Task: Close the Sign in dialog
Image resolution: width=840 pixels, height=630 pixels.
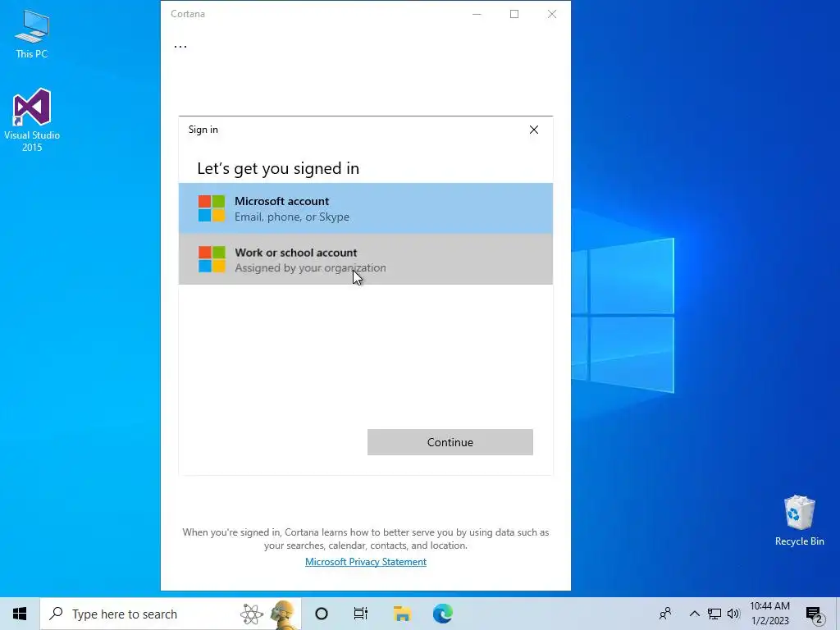Action: pyautogui.click(x=533, y=130)
